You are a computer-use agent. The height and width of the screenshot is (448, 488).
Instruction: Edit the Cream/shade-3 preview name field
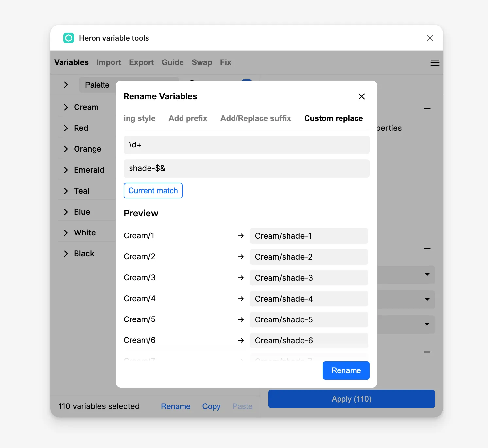coord(308,278)
